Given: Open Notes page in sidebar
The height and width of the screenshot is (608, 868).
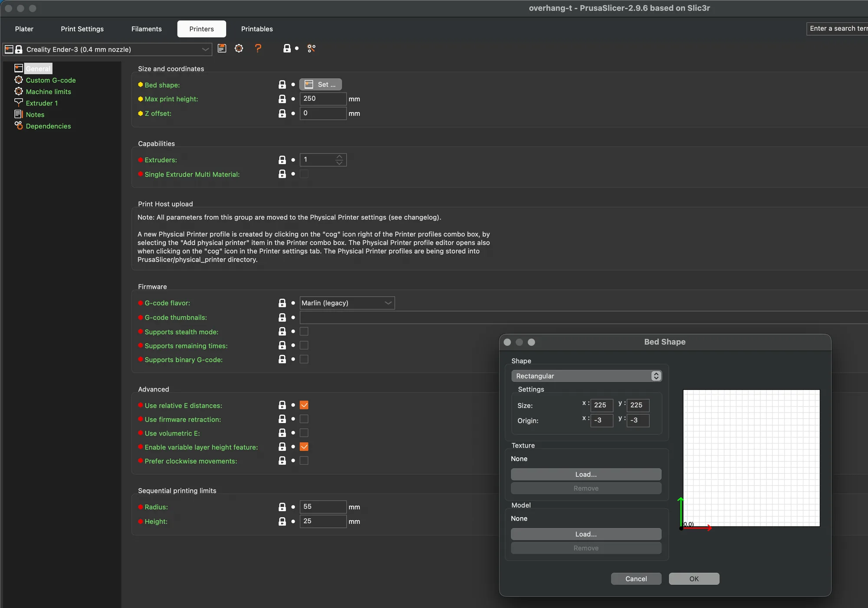Looking at the screenshot, I should (35, 115).
